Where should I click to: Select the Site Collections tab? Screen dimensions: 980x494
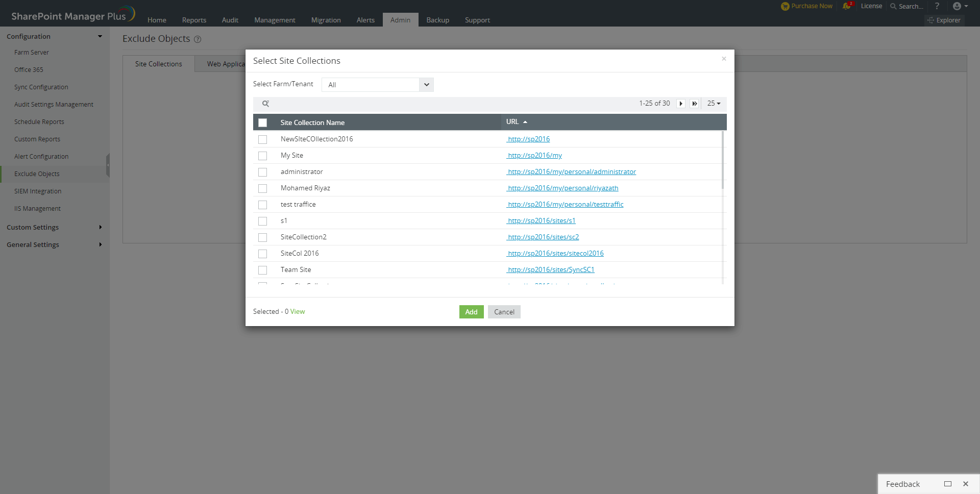(x=159, y=64)
